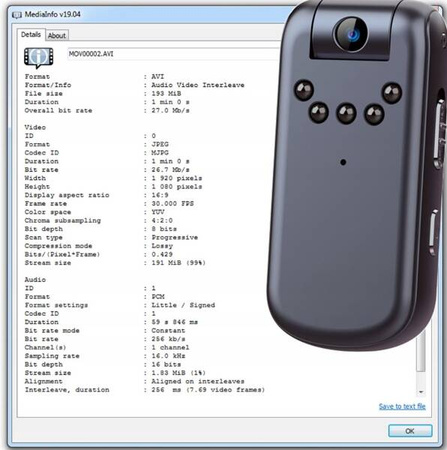This screenshot has height=450, width=447.
Task: Click the scrollbar down arrow
Action: coord(421,392)
